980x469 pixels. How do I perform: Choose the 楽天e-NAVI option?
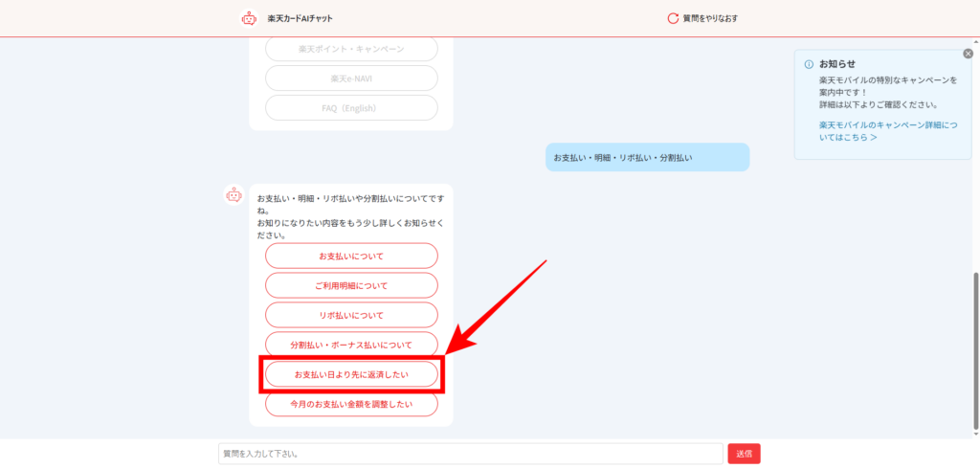351,78
